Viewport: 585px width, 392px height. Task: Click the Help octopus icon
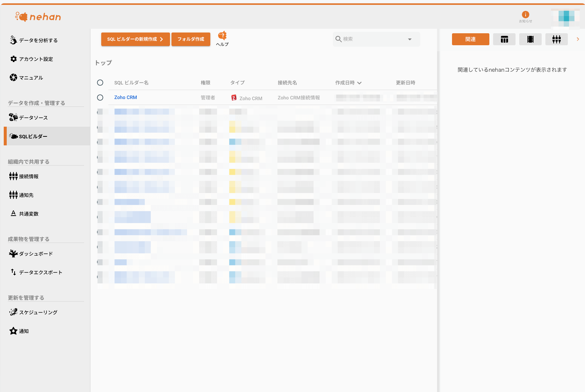coord(222,36)
